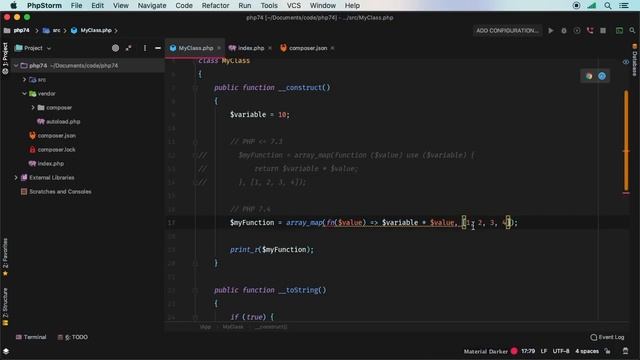640x360 pixels.
Task: Open macOS Spotlight search in the menu bar
Action: [x=607, y=5]
